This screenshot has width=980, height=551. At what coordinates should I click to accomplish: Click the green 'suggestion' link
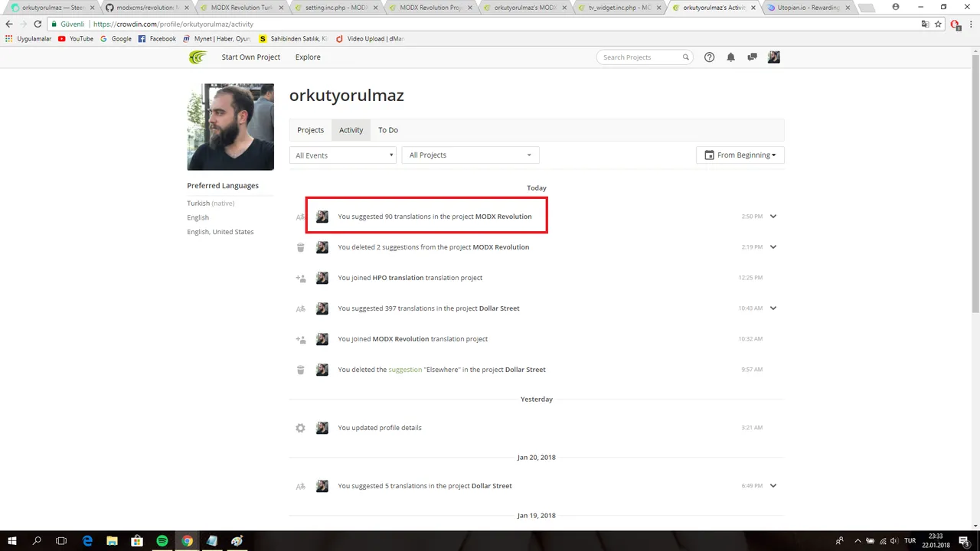[x=405, y=370]
